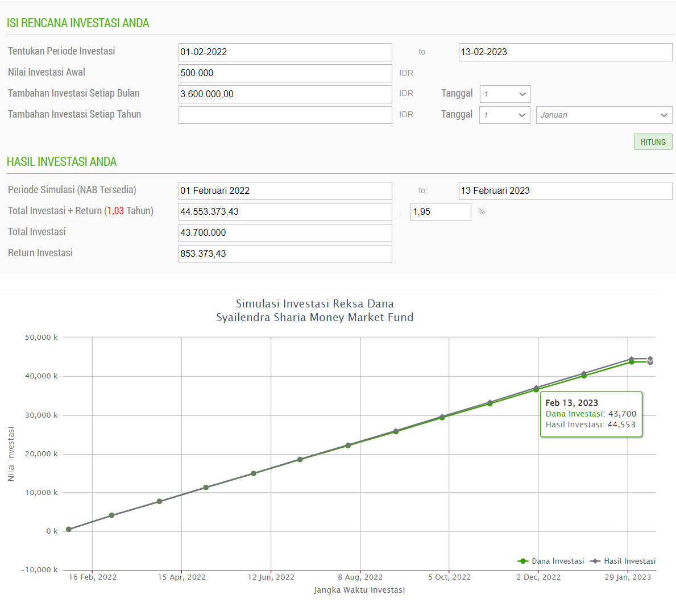Click the simulation start field 01 Februari 2022
676x616 pixels.
coord(285,191)
